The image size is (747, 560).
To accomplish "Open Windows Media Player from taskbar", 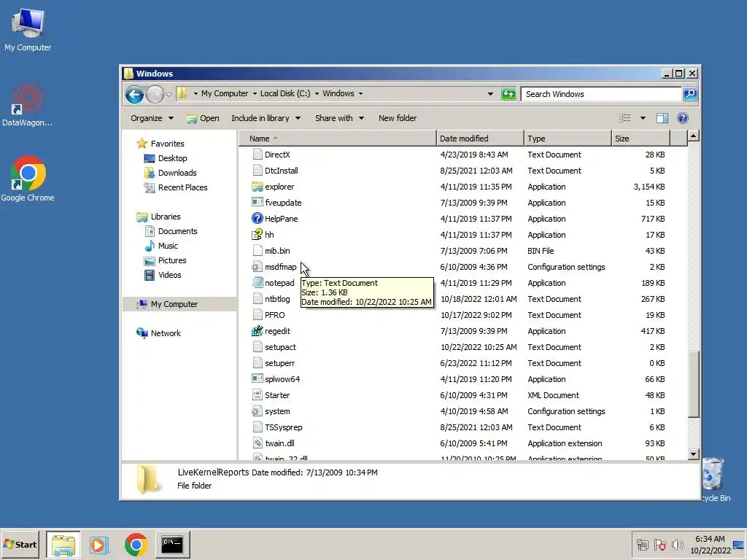I will pyautogui.click(x=99, y=545).
